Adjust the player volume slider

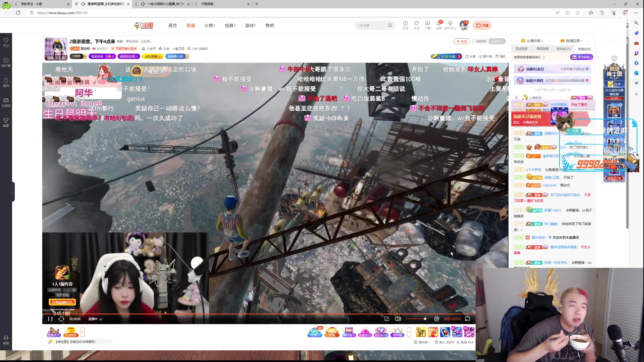coord(417,319)
